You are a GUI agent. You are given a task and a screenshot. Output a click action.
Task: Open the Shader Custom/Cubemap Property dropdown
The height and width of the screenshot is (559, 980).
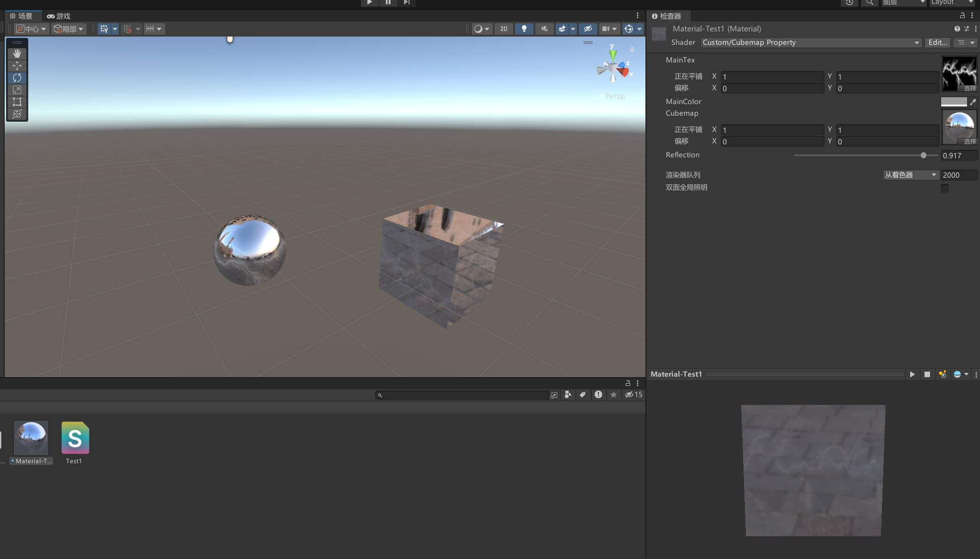811,43
